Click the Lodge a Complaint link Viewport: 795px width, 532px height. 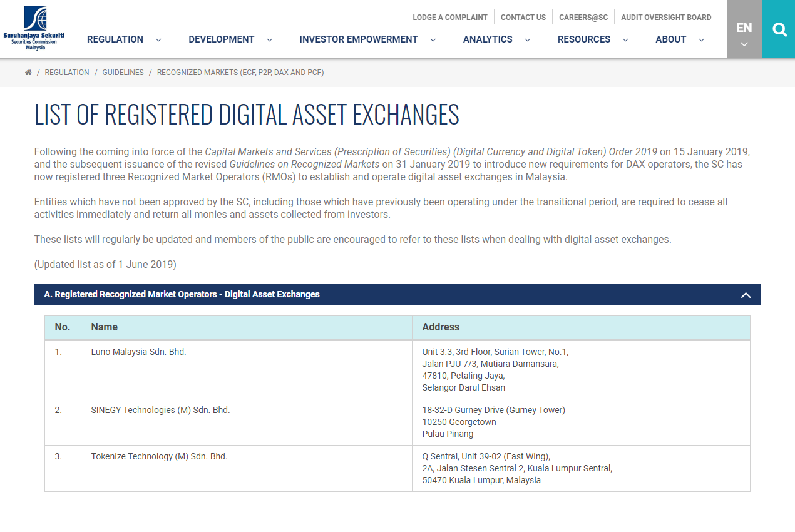[450, 18]
